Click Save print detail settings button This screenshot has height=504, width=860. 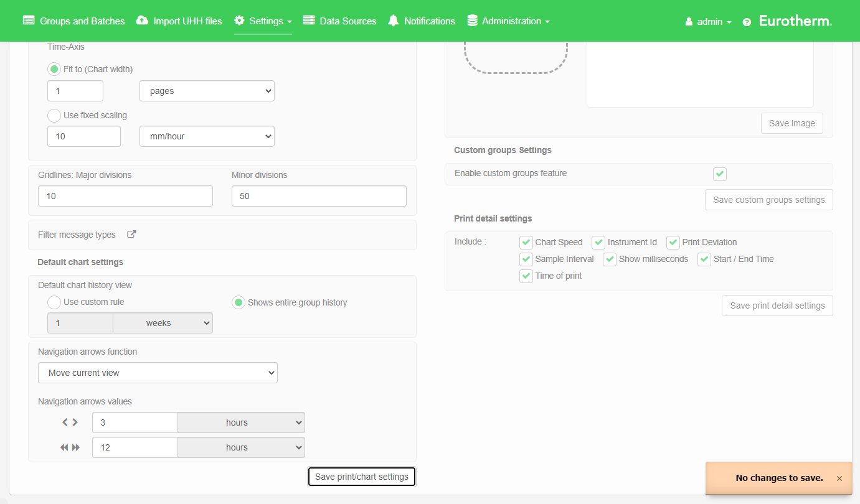(777, 306)
